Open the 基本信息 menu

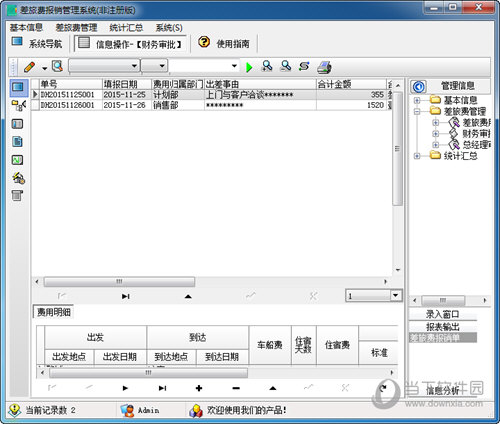pyautogui.click(x=26, y=28)
